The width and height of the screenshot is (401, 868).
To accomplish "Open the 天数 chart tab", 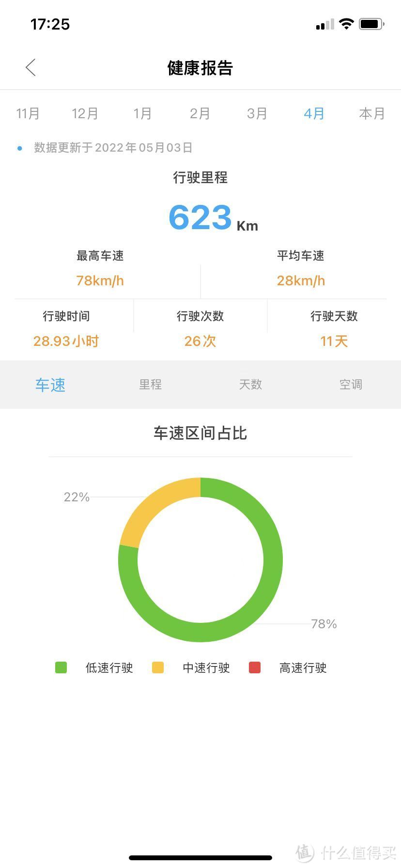I will (250, 385).
